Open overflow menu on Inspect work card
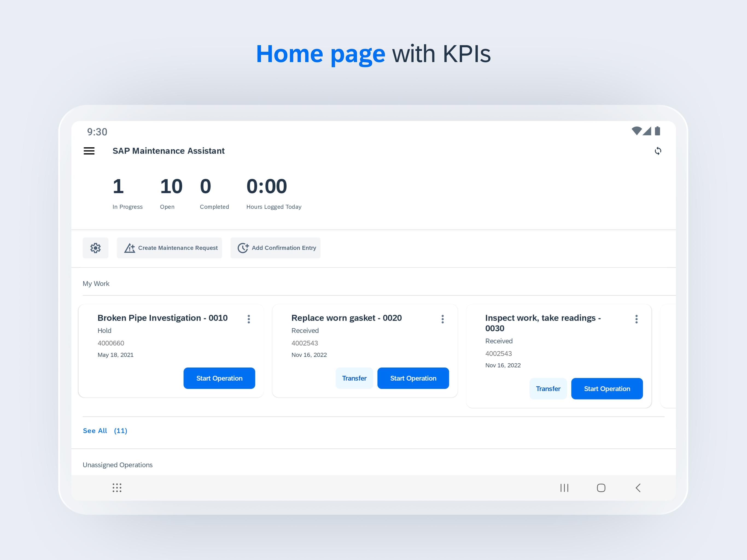The height and width of the screenshot is (560, 747). click(x=636, y=319)
